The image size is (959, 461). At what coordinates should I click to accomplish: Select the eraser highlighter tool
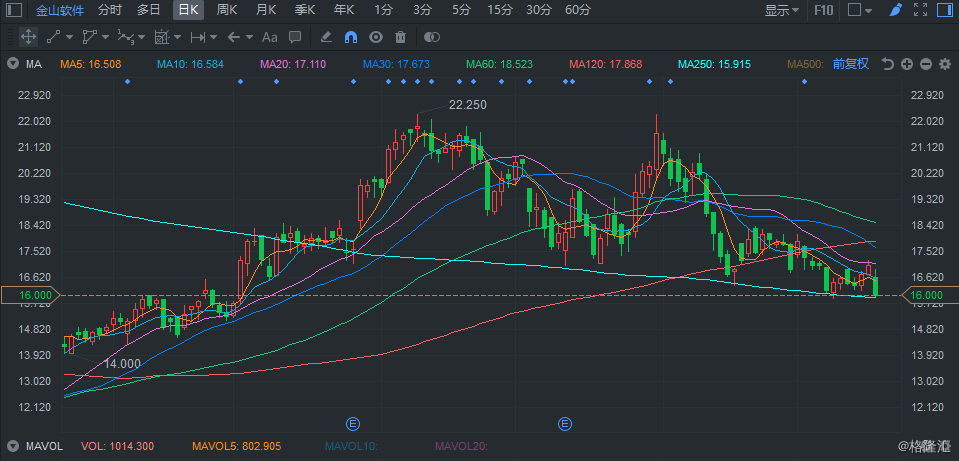coord(326,37)
